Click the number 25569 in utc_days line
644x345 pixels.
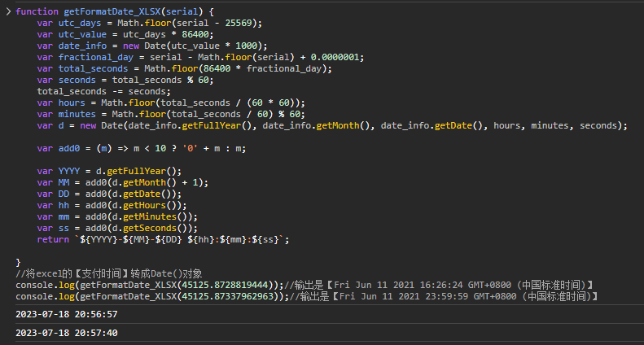point(239,23)
